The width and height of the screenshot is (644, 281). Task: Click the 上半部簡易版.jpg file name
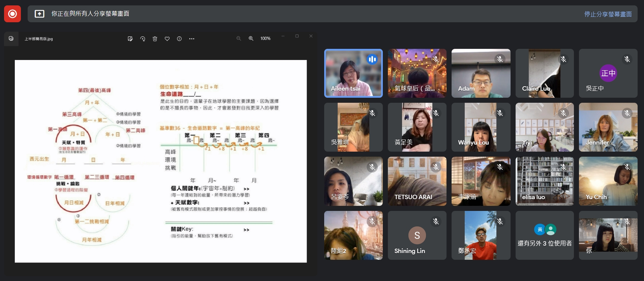tap(39, 39)
